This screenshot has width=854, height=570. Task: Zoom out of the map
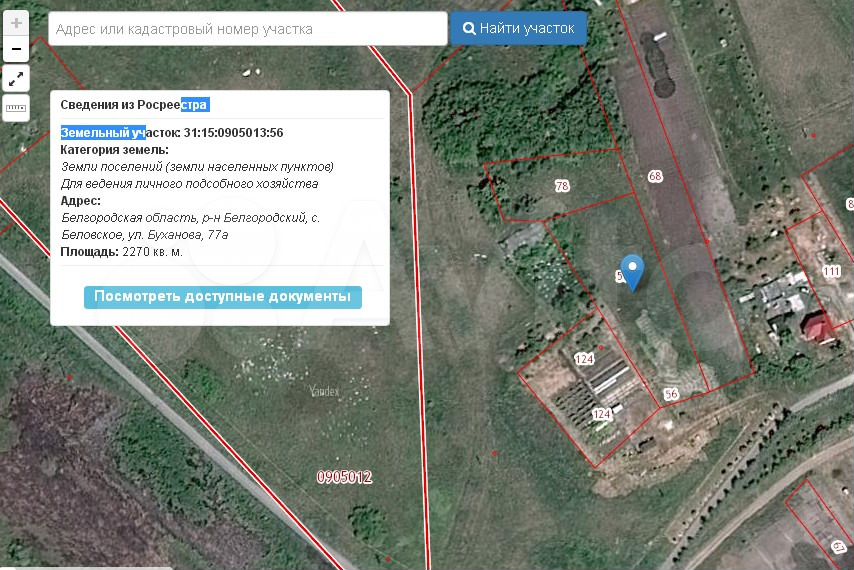pyautogui.click(x=16, y=48)
